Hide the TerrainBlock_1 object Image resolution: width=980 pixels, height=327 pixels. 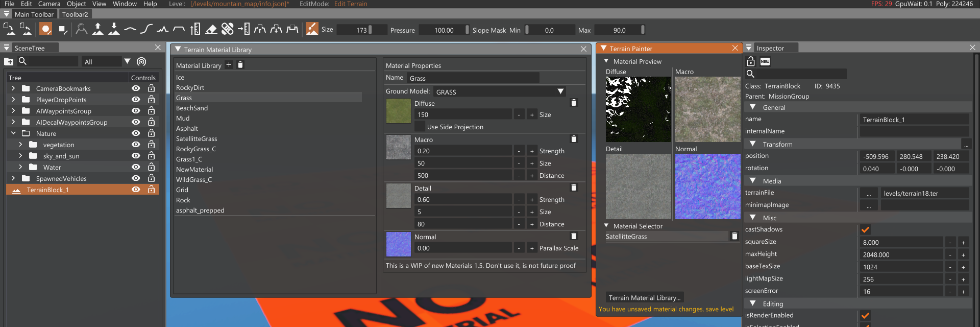pyautogui.click(x=136, y=190)
